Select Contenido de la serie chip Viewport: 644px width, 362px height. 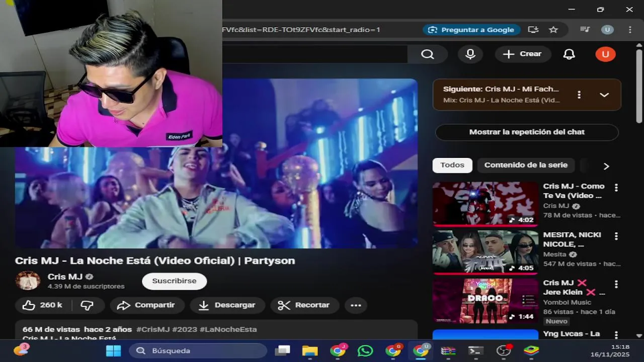tap(526, 165)
